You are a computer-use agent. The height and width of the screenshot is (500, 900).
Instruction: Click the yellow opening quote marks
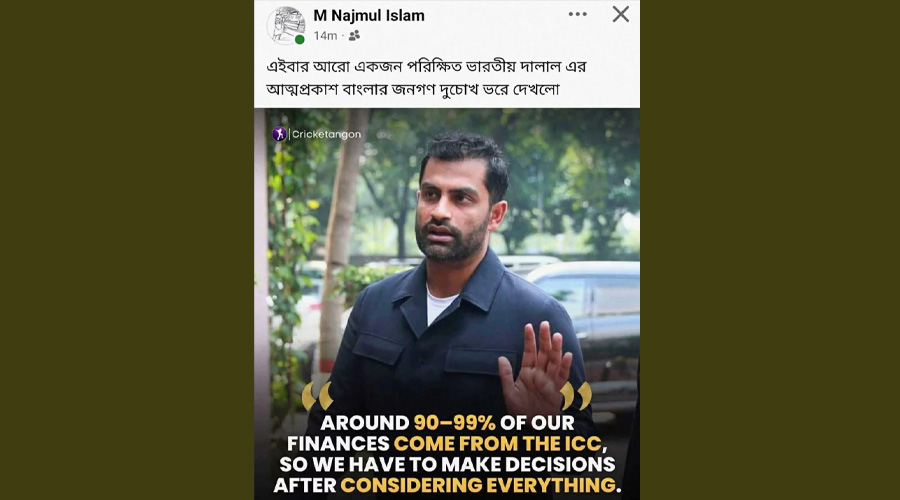[x=317, y=396]
